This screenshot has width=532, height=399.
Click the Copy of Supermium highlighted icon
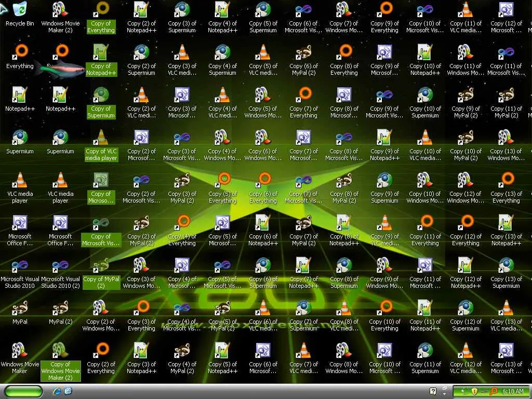tap(101, 102)
